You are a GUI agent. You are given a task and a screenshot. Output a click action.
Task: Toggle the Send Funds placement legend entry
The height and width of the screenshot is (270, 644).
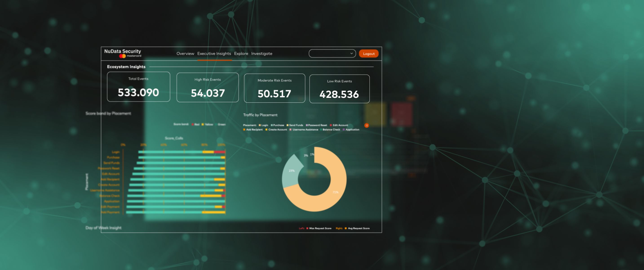[296, 125]
